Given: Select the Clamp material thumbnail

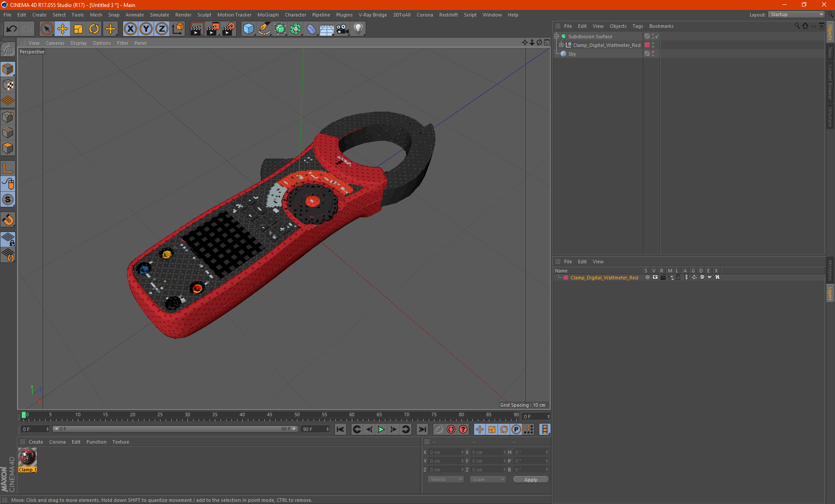Looking at the screenshot, I should tap(27, 457).
